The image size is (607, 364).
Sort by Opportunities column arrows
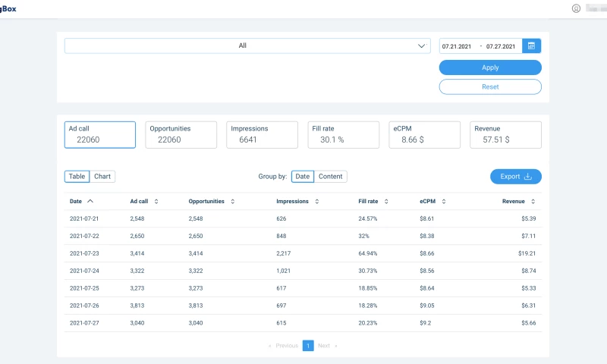[232, 202]
